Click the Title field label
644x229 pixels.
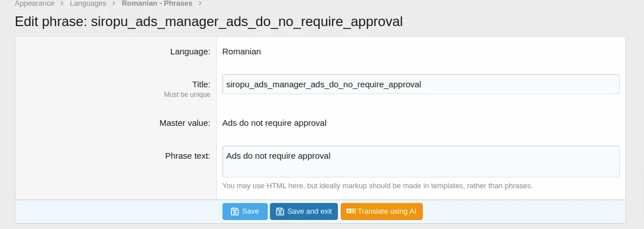pyautogui.click(x=201, y=84)
